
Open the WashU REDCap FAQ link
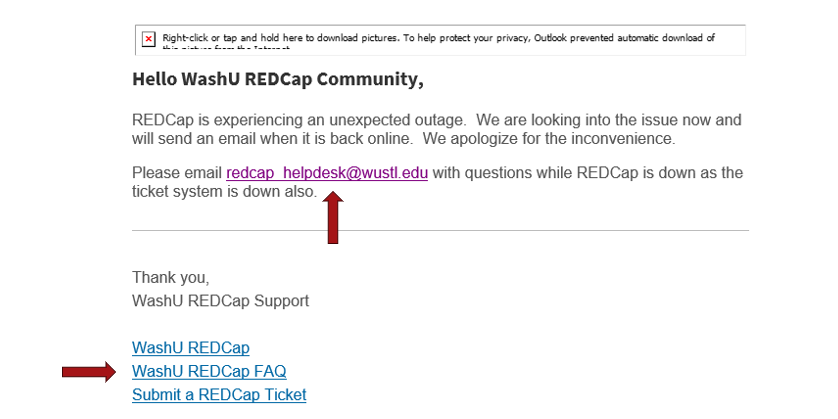tap(209, 371)
